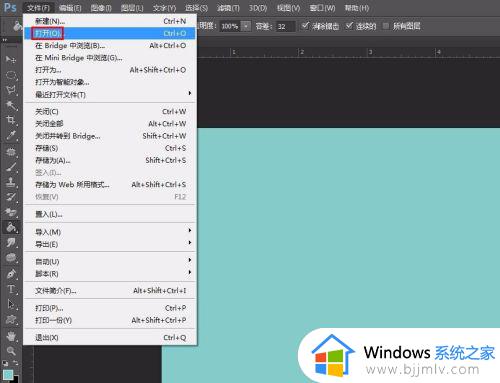Viewport: 500px width, 383px height.
Task: Select the Crop tool
Action: [x=11, y=120]
